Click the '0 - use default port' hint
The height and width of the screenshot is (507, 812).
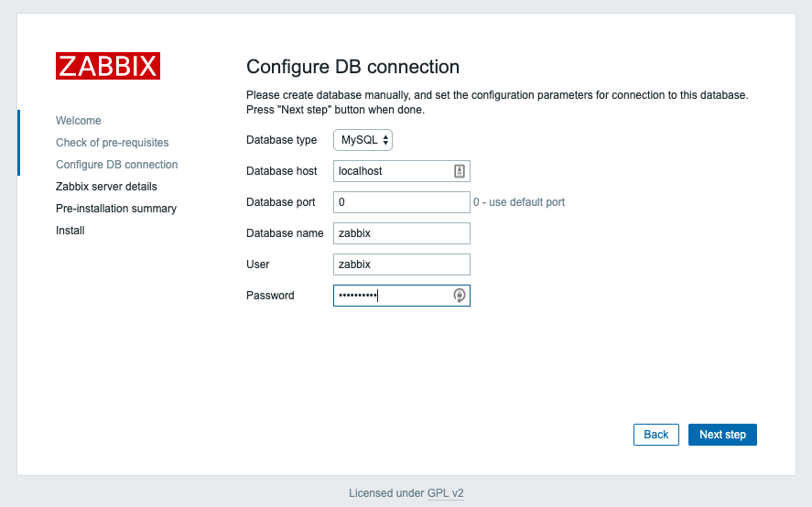(x=519, y=202)
